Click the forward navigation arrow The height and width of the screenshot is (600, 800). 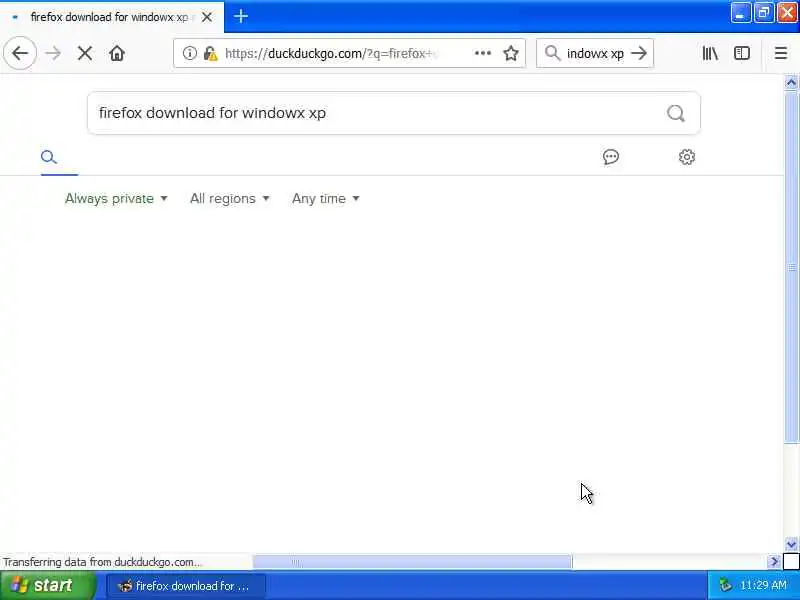53,53
